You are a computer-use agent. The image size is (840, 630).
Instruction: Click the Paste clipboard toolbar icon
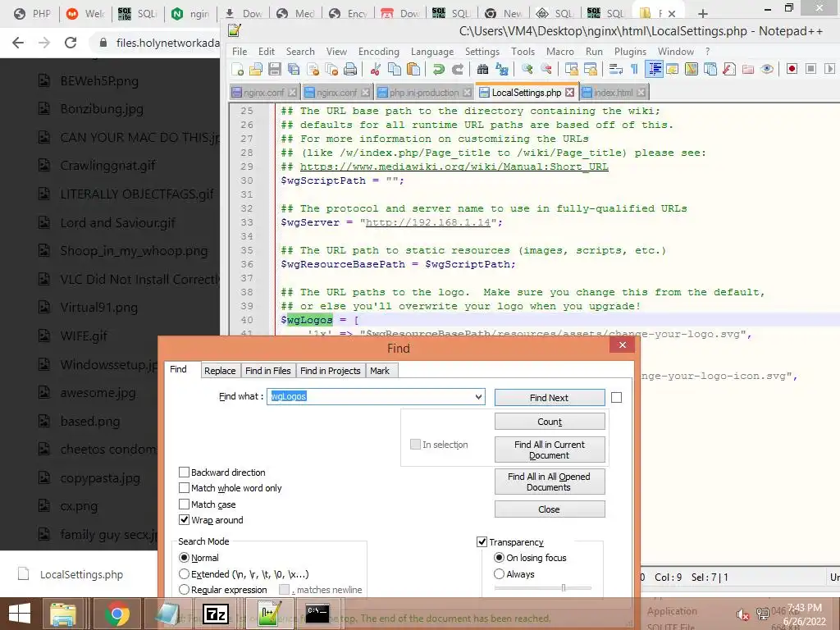pos(413,69)
